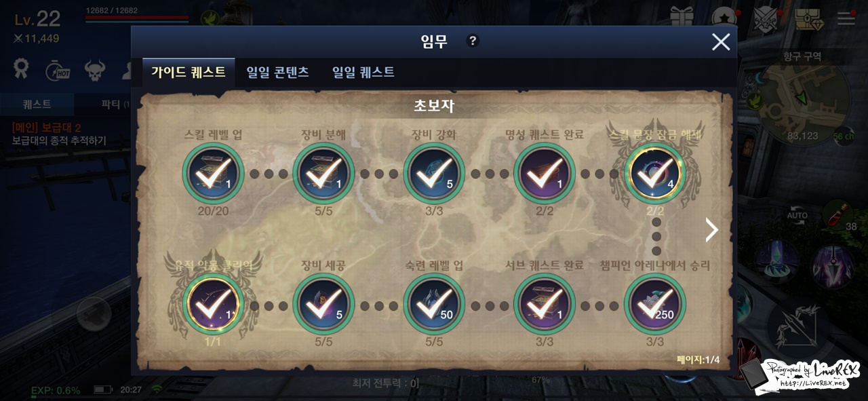Click the 서브 퀘스트 완료 reward chest
Image resolution: width=868 pixels, height=401 pixels.
click(x=545, y=305)
